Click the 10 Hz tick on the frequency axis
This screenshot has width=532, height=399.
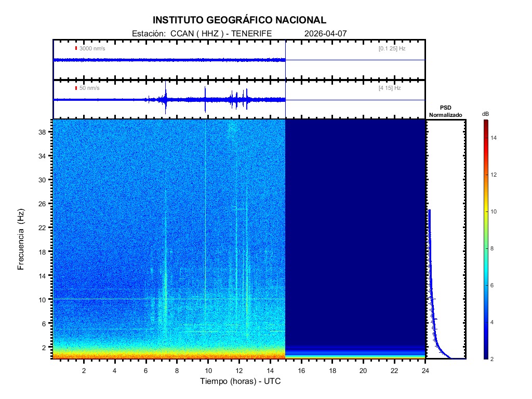[x=45, y=299]
